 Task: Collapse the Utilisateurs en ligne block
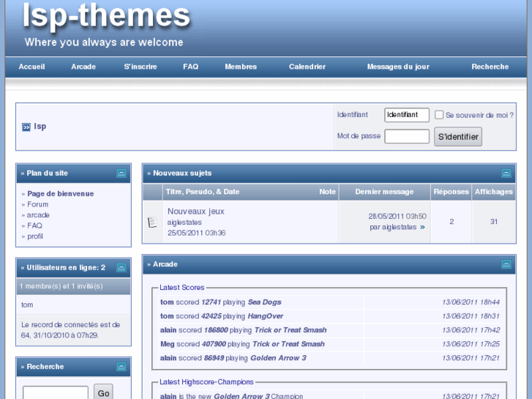[121, 267]
